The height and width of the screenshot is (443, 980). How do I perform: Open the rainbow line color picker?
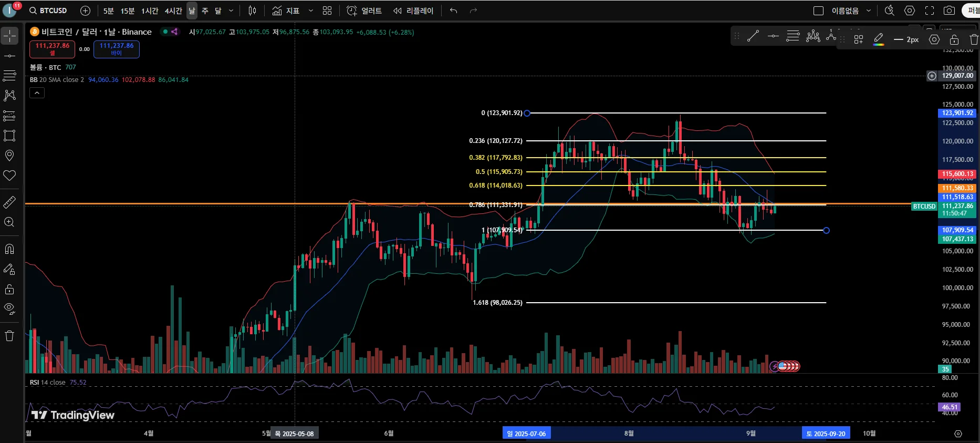click(x=879, y=39)
